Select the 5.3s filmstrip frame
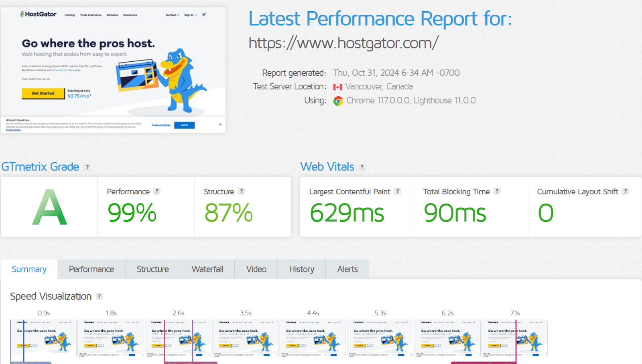Viewport: 642px width, 364px height. point(380,338)
